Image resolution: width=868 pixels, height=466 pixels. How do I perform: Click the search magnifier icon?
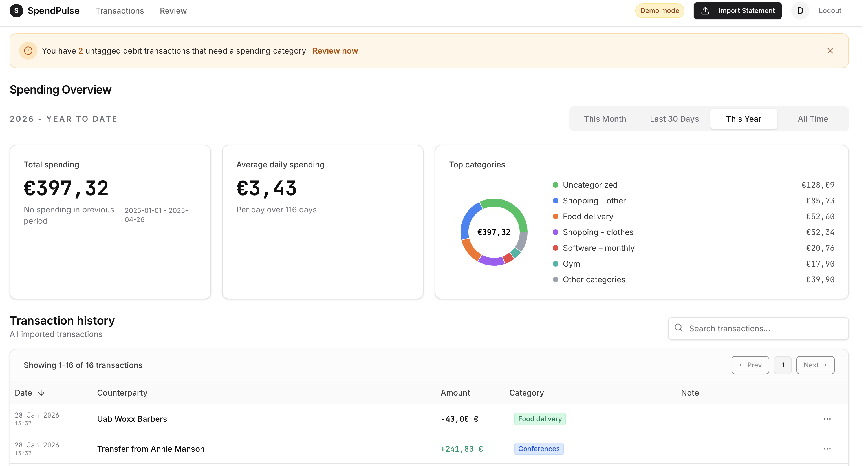click(678, 328)
